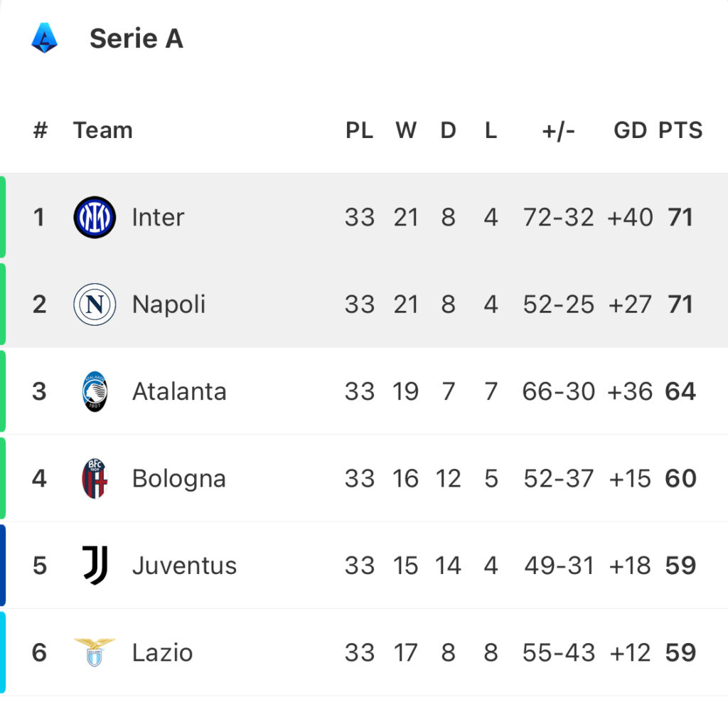Open the Napoli team name
This screenshot has height=705, width=728.
tap(168, 305)
